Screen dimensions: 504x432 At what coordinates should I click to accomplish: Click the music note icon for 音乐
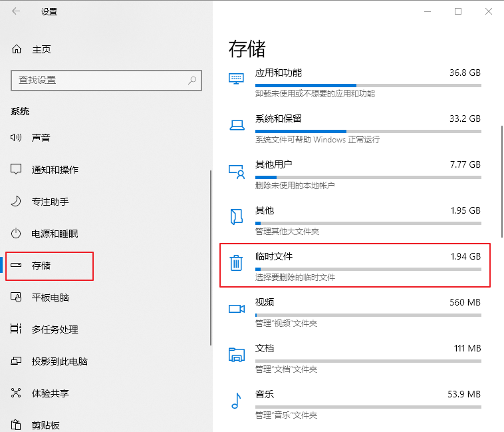tap(236, 401)
